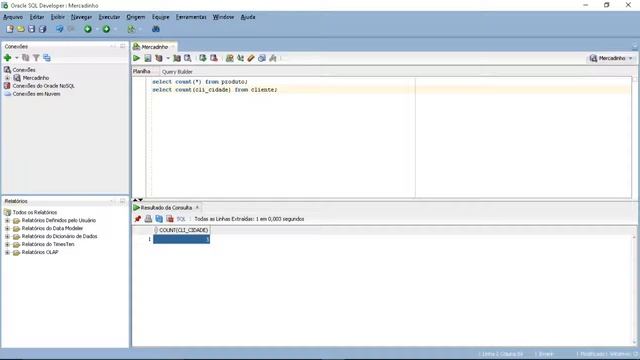Select the Mercadinho worksheet tab
The image size is (640, 360).
(x=154, y=47)
